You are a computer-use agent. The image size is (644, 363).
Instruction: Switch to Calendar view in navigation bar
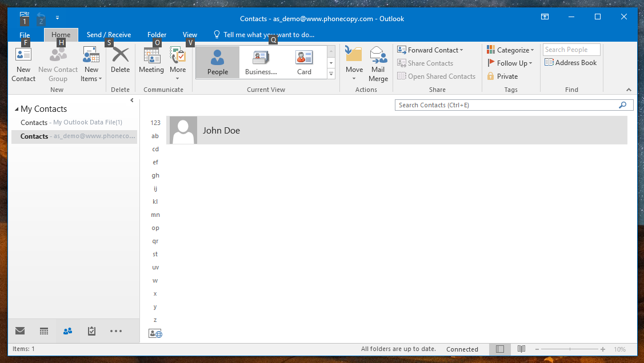(44, 331)
